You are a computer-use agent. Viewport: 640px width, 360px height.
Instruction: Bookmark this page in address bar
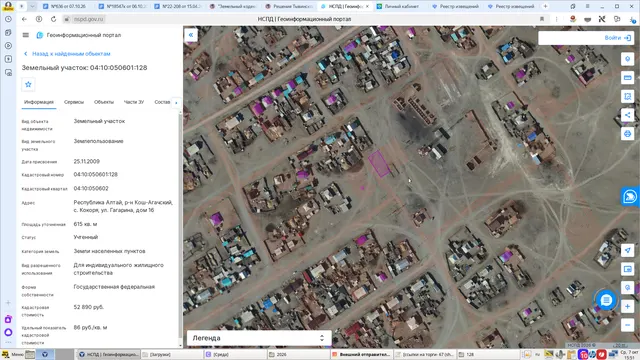[542, 19]
